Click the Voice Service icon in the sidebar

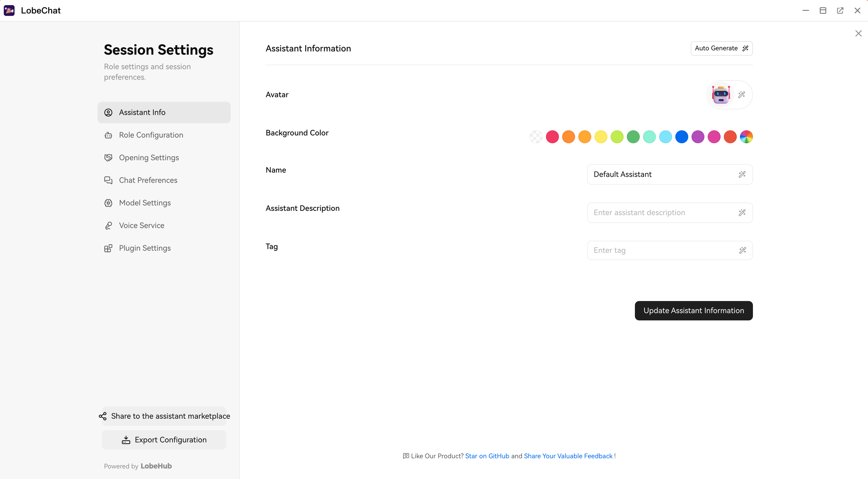point(108,226)
